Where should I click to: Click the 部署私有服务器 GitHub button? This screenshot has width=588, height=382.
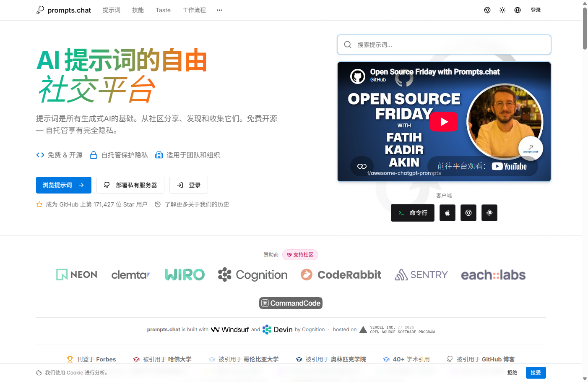pos(130,185)
